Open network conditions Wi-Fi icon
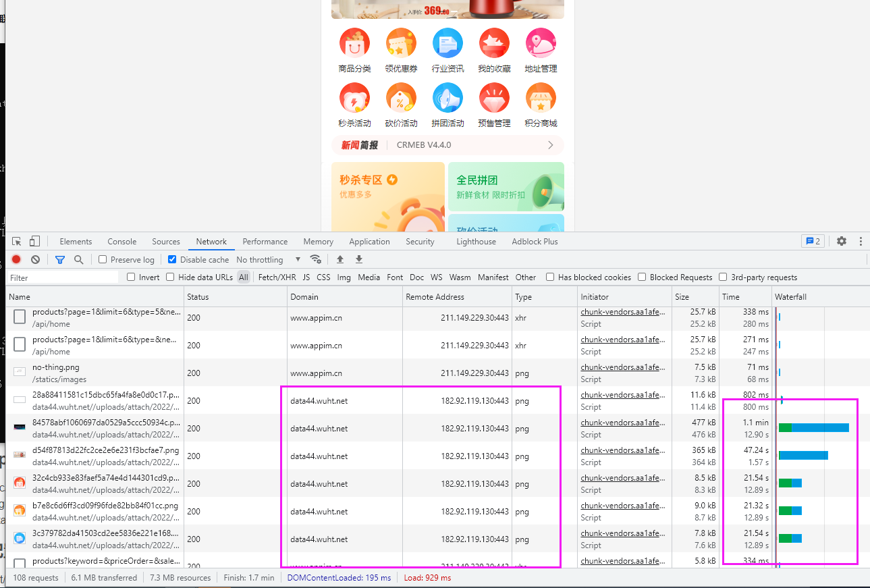 pyautogui.click(x=315, y=259)
